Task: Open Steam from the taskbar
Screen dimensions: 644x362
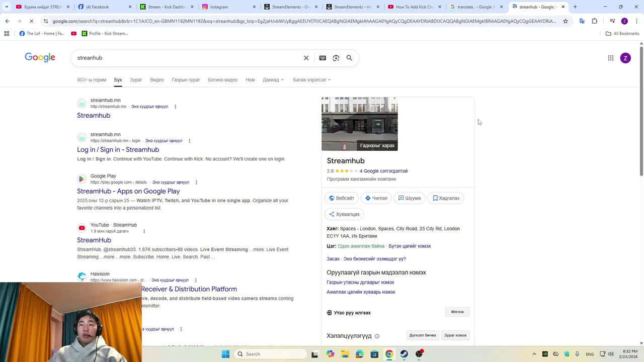Action: [404, 354]
